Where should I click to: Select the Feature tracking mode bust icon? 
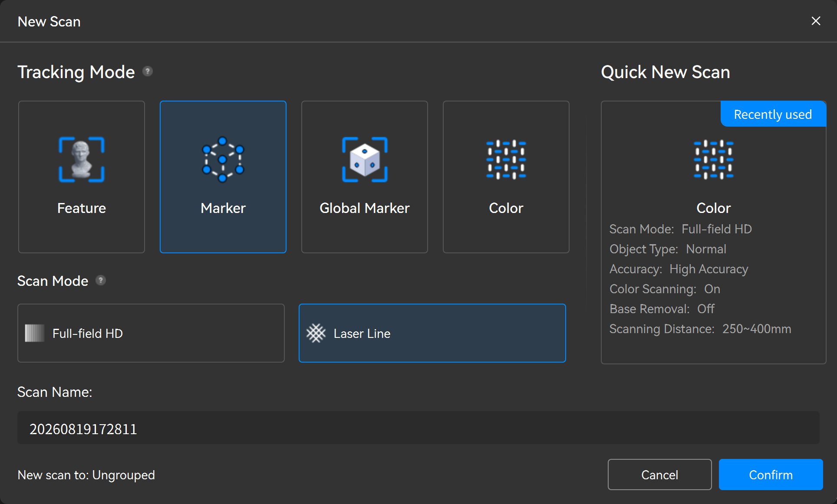(x=82, y=160)
